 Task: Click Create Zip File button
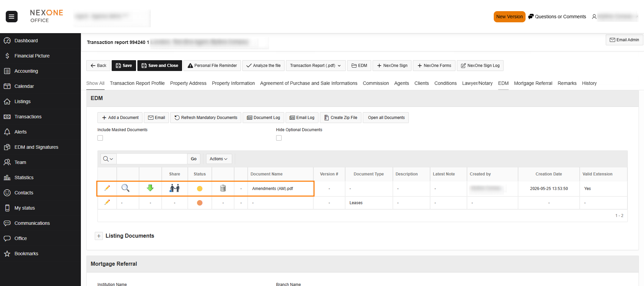pos(340,118)
